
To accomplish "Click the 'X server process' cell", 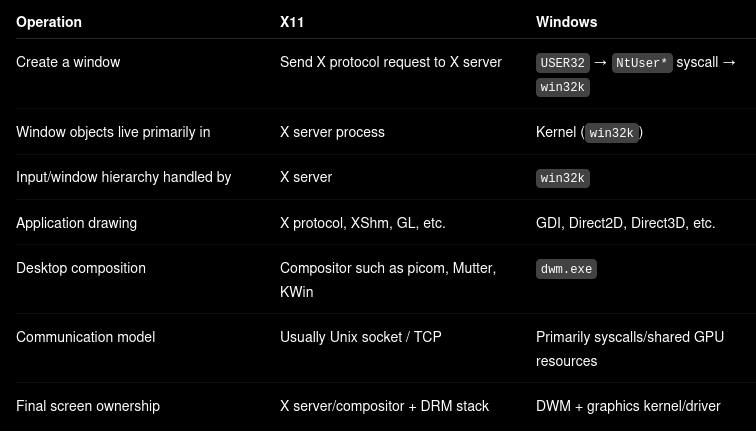I will tap(332, 132).
